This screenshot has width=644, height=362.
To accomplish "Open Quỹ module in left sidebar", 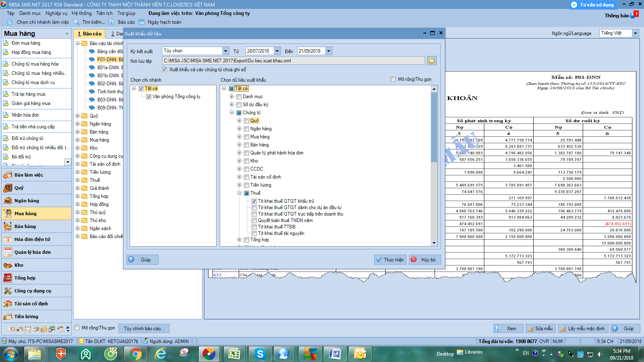I will 36,188.
